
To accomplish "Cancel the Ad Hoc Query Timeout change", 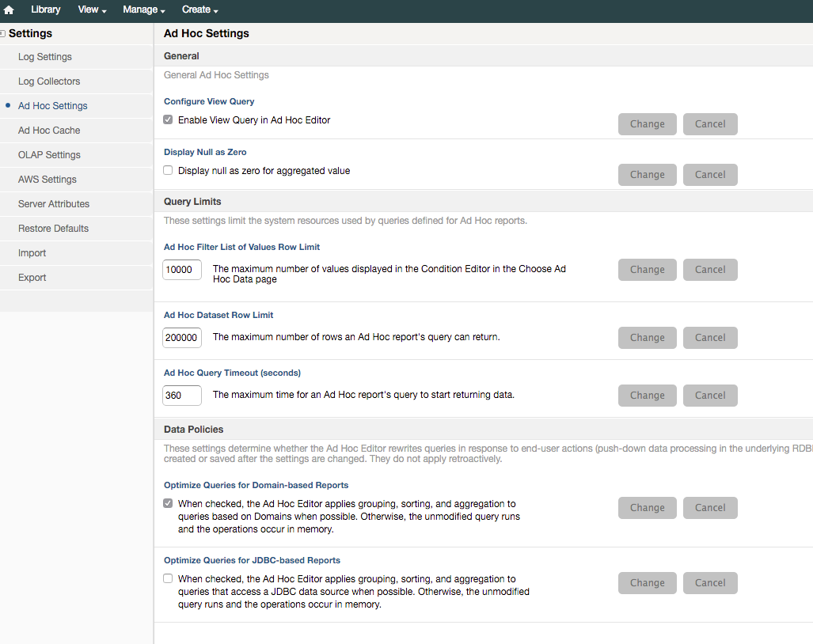I will coord(709,395).
